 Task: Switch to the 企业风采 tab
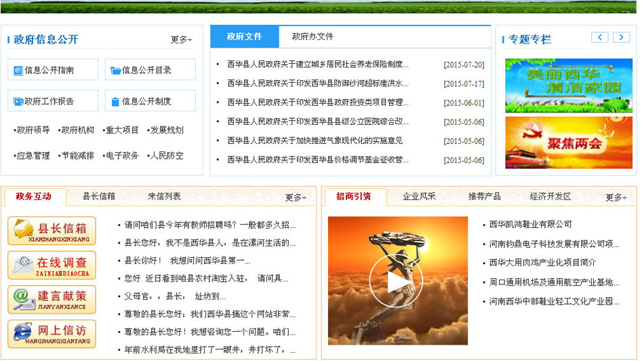(x=419, y=197)
